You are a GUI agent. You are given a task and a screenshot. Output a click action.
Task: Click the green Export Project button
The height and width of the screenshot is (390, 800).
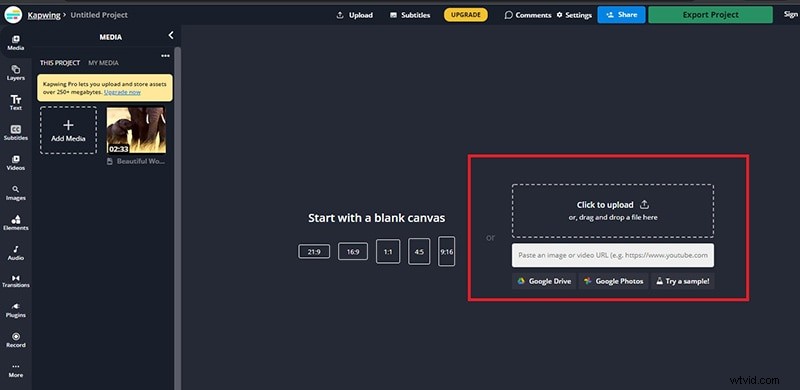tap(710, 15)
